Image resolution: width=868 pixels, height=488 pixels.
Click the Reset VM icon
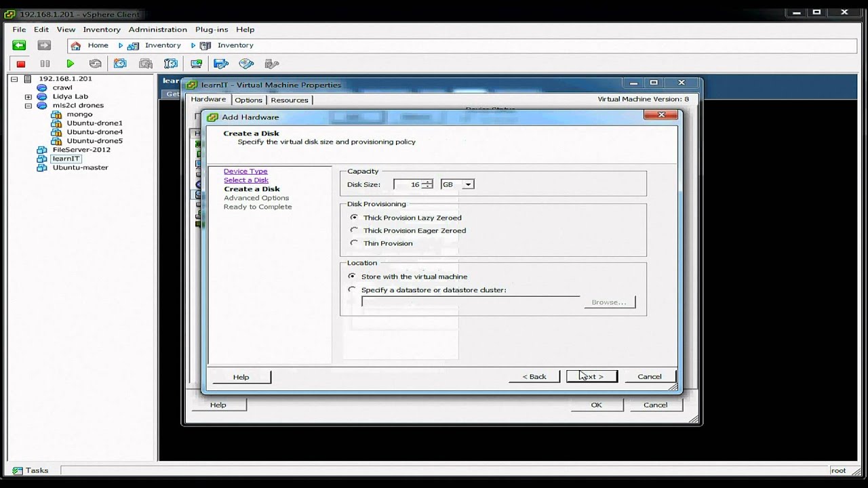point(96,64)
